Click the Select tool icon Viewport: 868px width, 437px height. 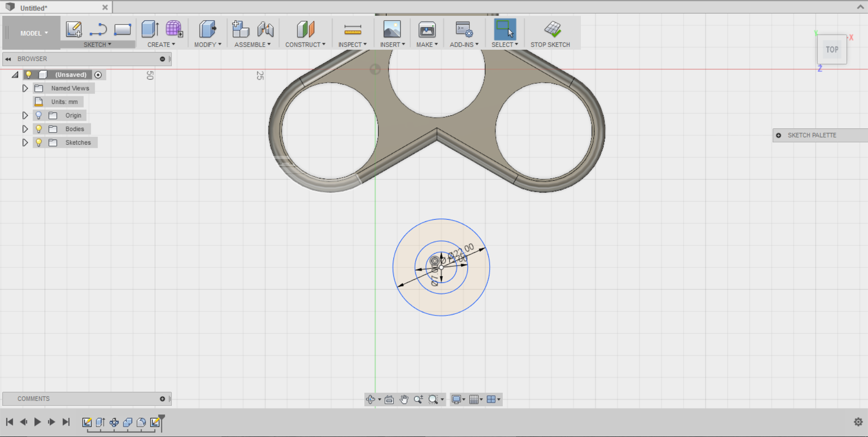(x=505, y=29)
